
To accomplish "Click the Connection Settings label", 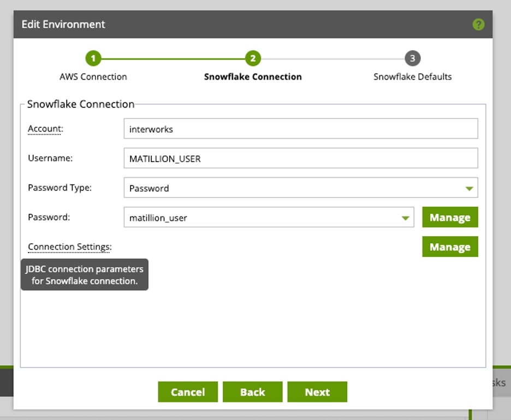I will click(70, 247).
